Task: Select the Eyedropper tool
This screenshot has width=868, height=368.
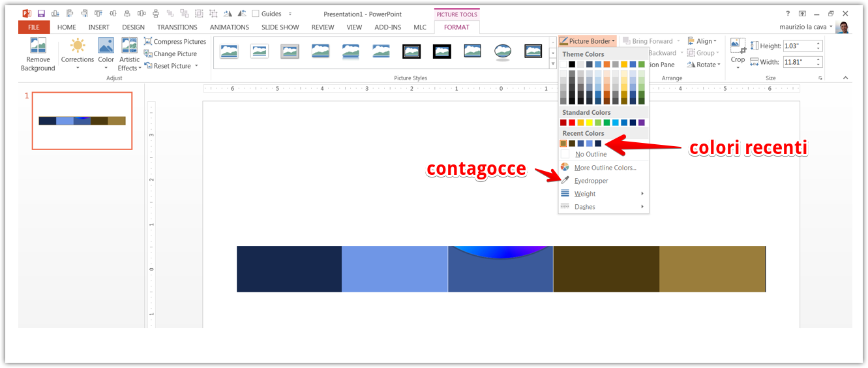Action: [x=591, y=181]
